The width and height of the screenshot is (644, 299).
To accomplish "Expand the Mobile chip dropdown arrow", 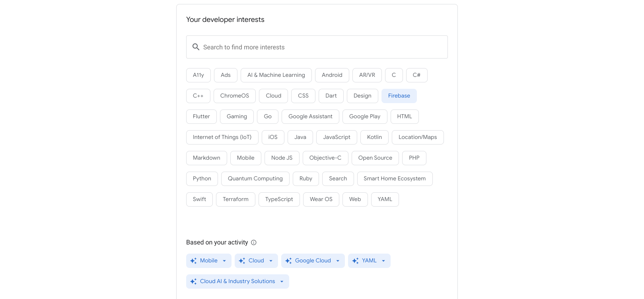I will point(224,261).
